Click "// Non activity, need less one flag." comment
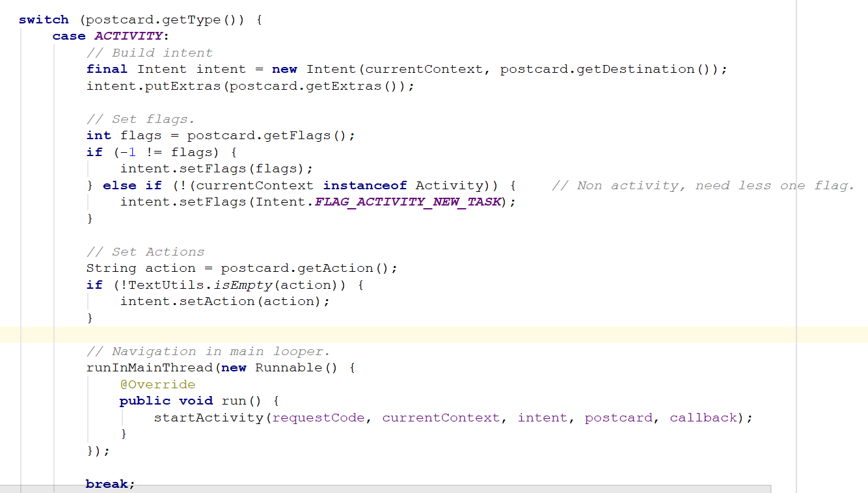868x493 pixels. pyautogui.click(x=703, y=185)
